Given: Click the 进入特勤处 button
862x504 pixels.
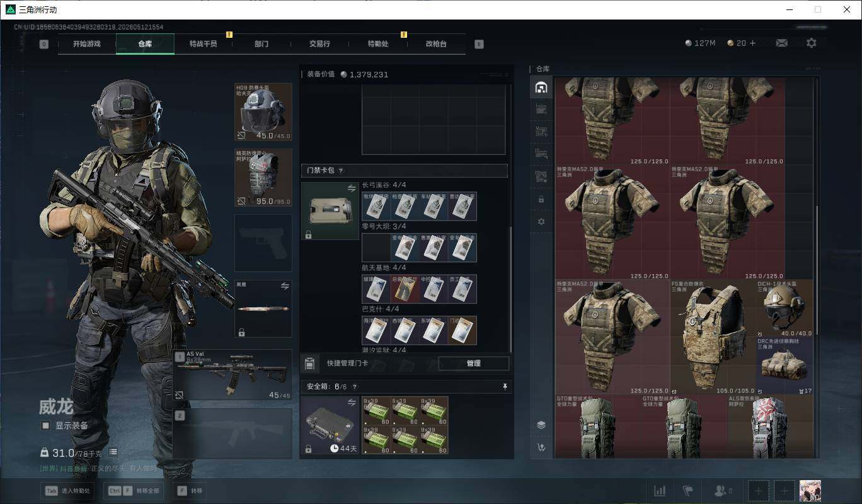Looking at the screenshot, I should point(68,491).
